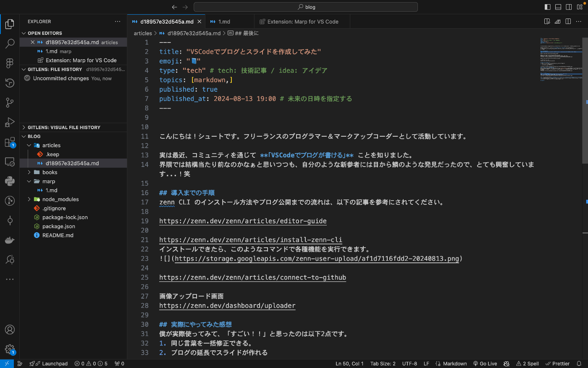Screen dimensions: 588x368
Task: Open the GitLens Inspect view
Action: pos(10,259)
